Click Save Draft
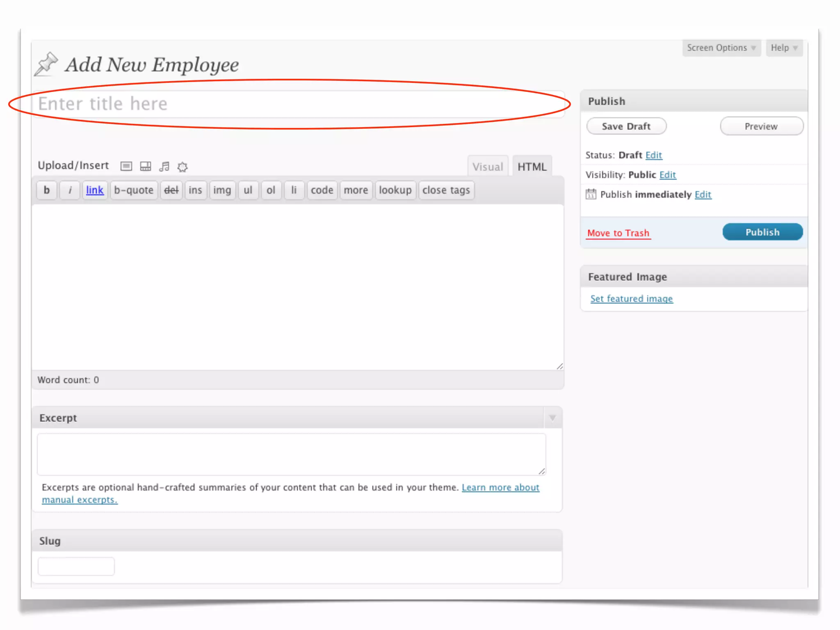This screenshot has width=840, height=630. [626, 126]
